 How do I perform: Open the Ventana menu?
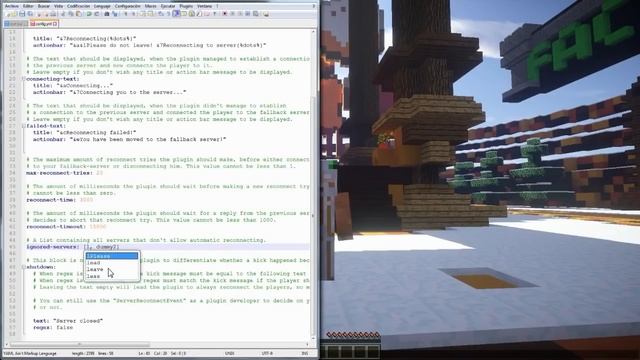click(x=204, y=6)
